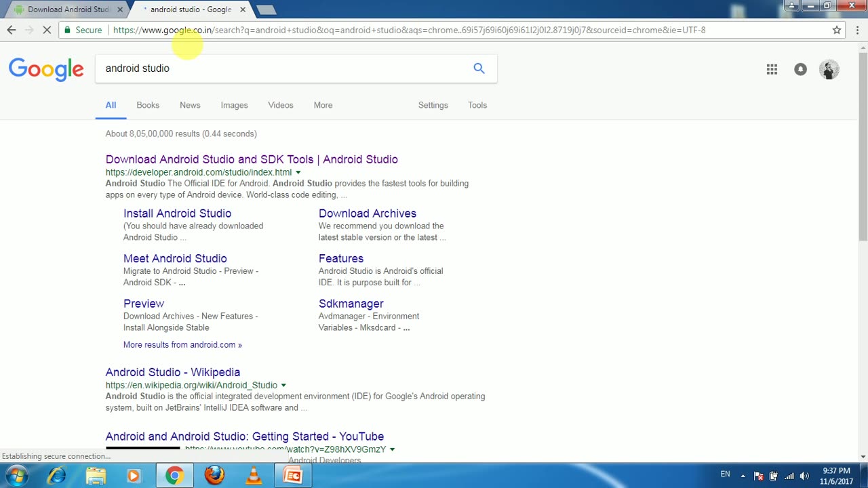Open Download Archives sitelink

coord(368,213)
